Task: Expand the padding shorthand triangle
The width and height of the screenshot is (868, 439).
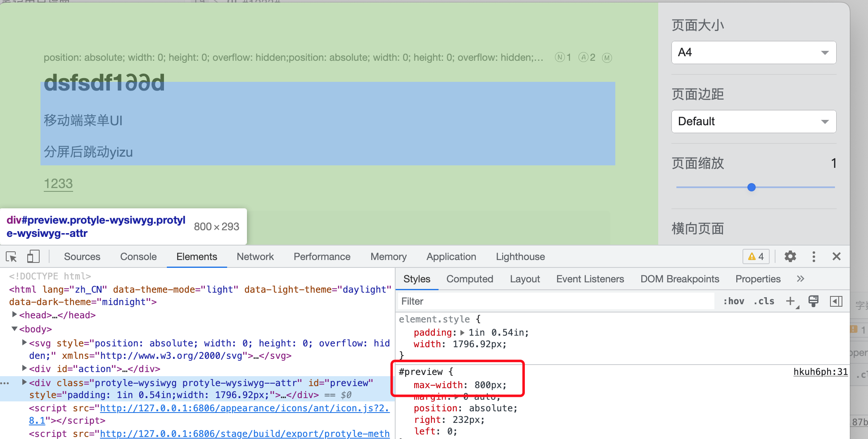Action: pyautogui.click(x=462, y=332)
